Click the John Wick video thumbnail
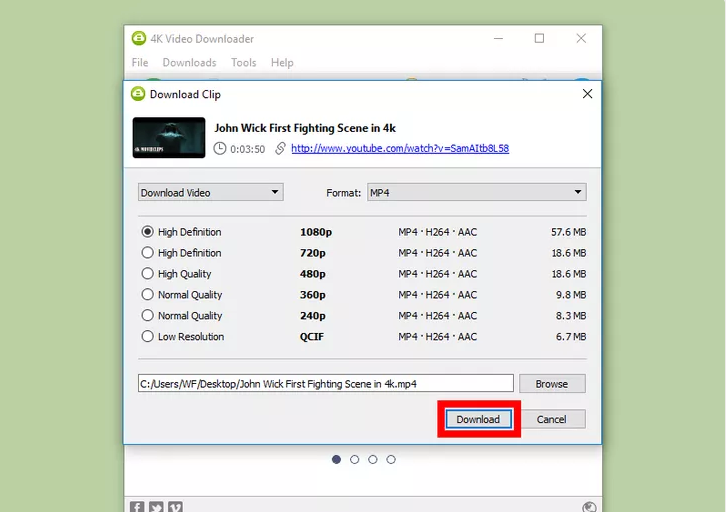726x512 pixels. click(x=169, y=137)
